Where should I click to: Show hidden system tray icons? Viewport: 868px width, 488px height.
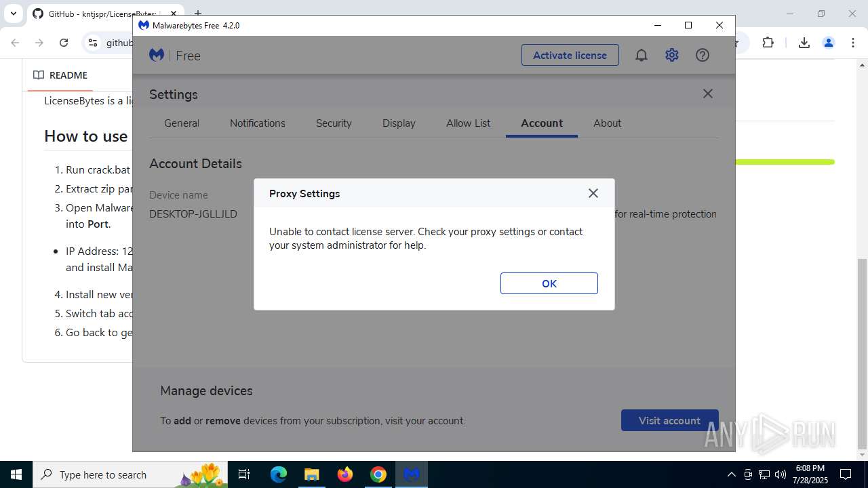(731, 474)
